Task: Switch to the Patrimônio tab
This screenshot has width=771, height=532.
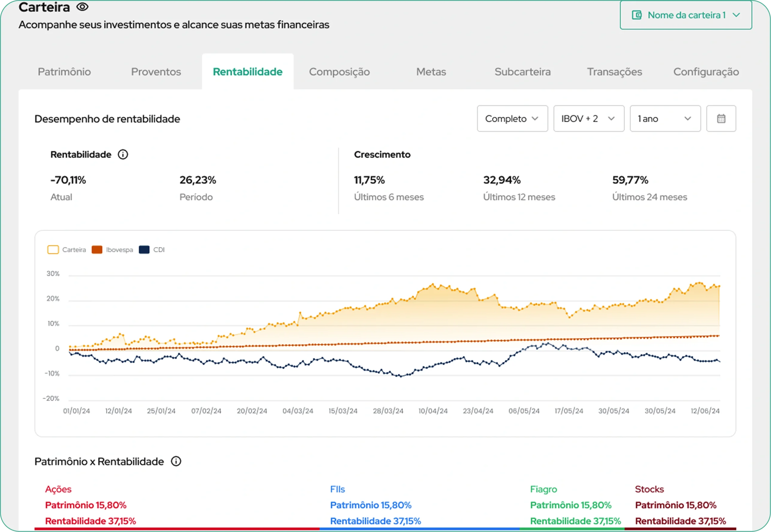Action: (x=64, y=72)
